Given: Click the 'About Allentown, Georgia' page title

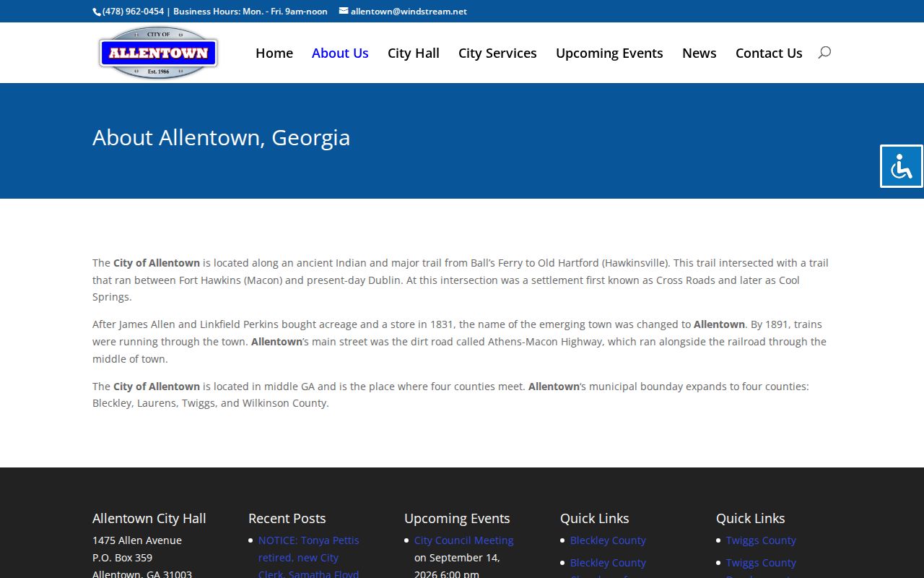Looking at the screenshot, I should pyautogui.click(x=221, y=137).
